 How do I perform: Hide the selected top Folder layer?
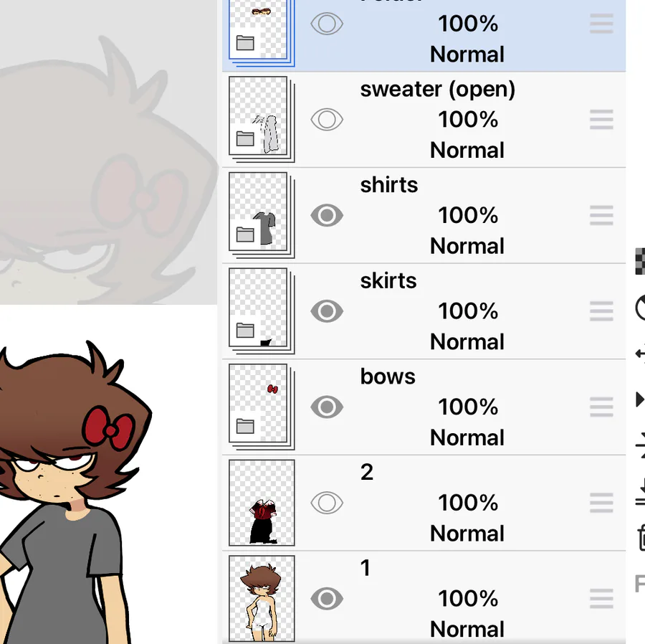tap(327, 24)
